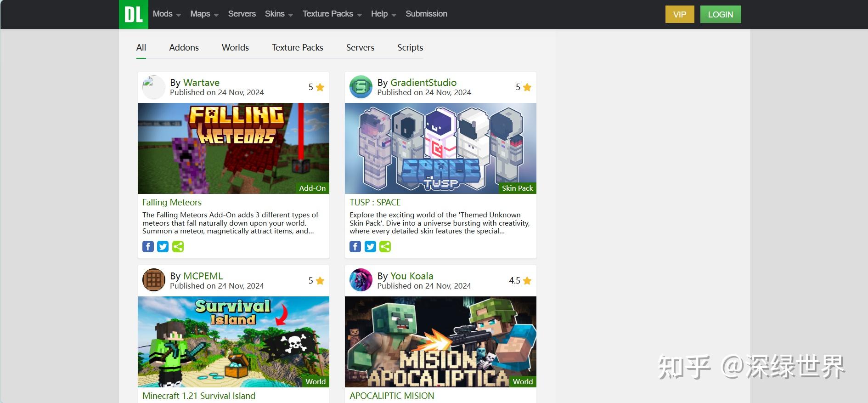Click the Falling Meteors description text
The image size is (868, 403).
click(x=231, y=223)
